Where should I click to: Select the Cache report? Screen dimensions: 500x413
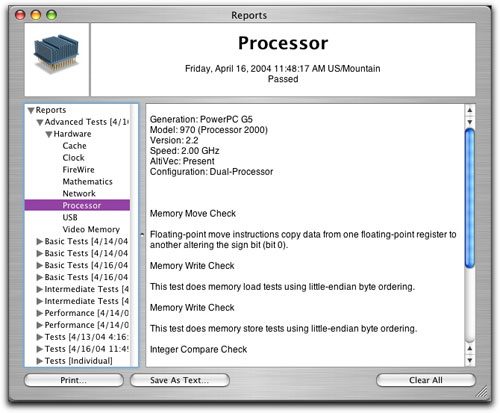coord(74,146)
